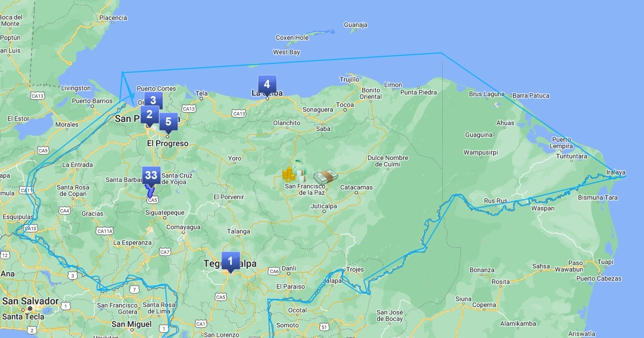Click marker 4 at La Ceiba
Viewport: 644px width, 338px height.
pyautogui.click(x=267, y=84)
